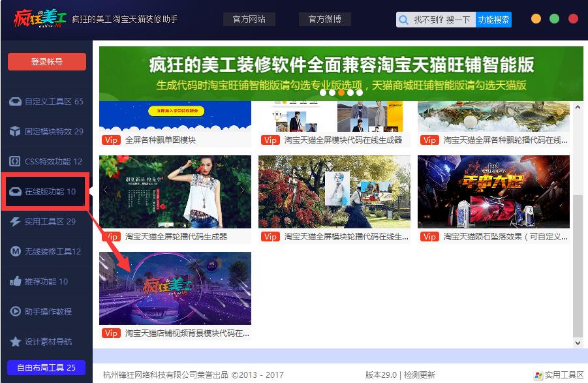Screen dimensions: 588x383
Task: Click the 无线装修工具 M icon
Action: 15,251
